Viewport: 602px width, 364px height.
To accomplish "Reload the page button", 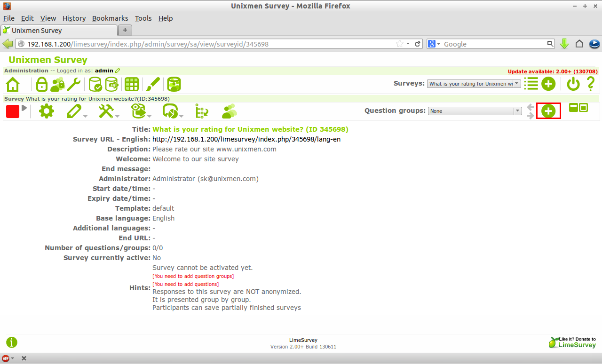I will [x=417, y=44].
